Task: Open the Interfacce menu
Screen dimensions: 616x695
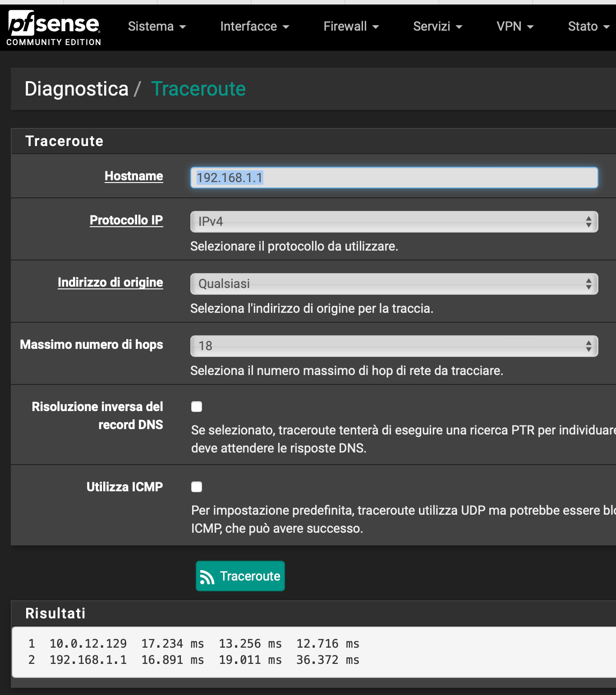Action: click(255, 27)
